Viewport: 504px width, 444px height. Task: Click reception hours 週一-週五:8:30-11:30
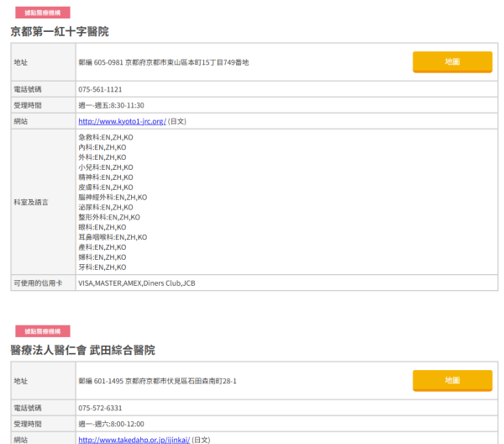coord(111,105)
